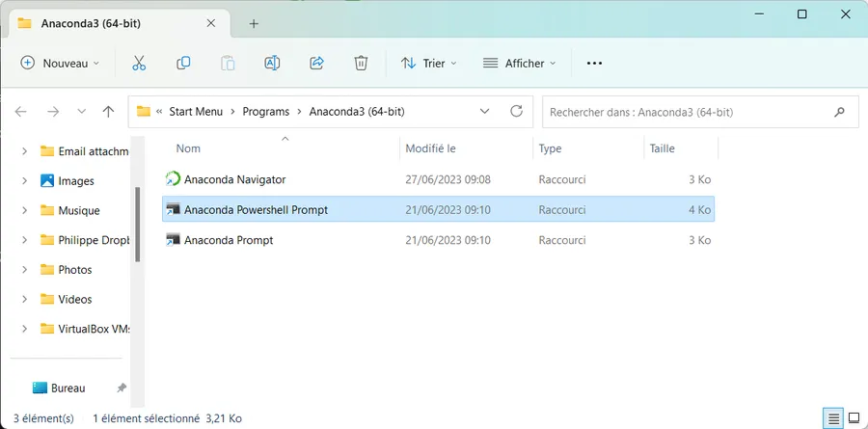Expand the Photos tree node
This screenshot has height=429, width=868.
coord(24,270)
